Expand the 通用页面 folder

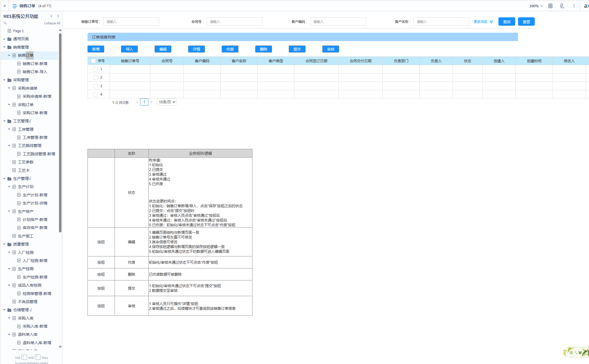[4, 39]
